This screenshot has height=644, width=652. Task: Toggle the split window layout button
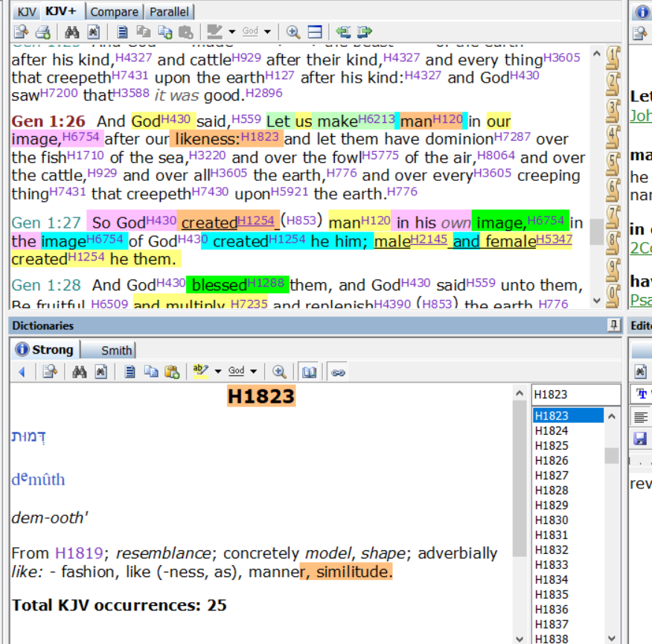(315, 32)
